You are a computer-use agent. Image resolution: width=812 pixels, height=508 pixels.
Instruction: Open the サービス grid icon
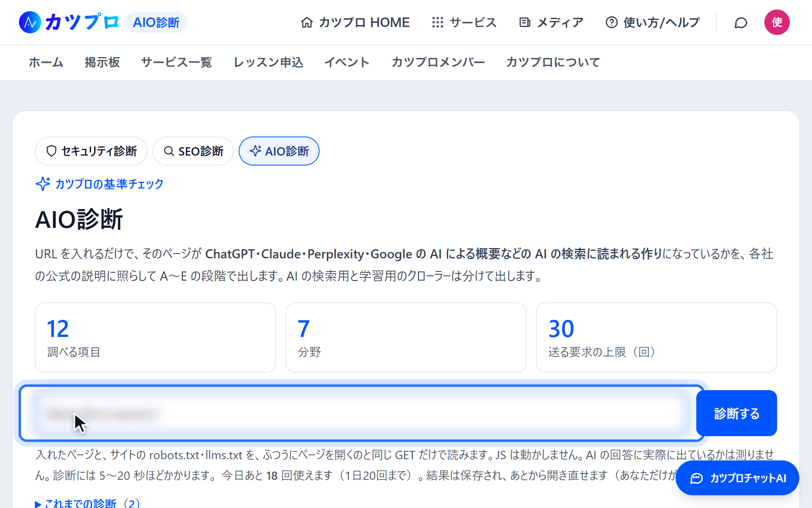click(x=437, y=23)
